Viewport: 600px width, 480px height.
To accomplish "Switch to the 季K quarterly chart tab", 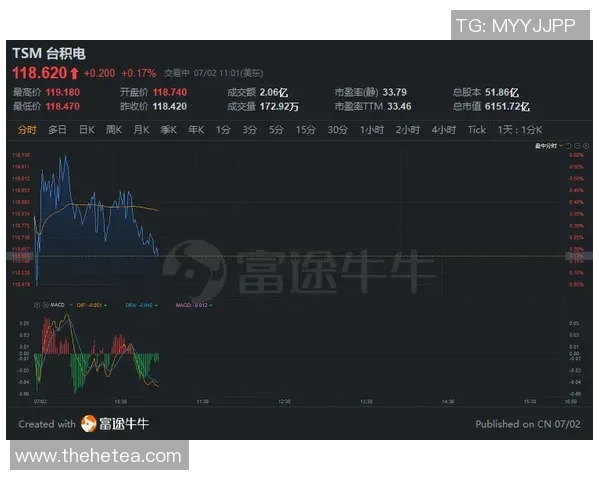I will 169,130.
